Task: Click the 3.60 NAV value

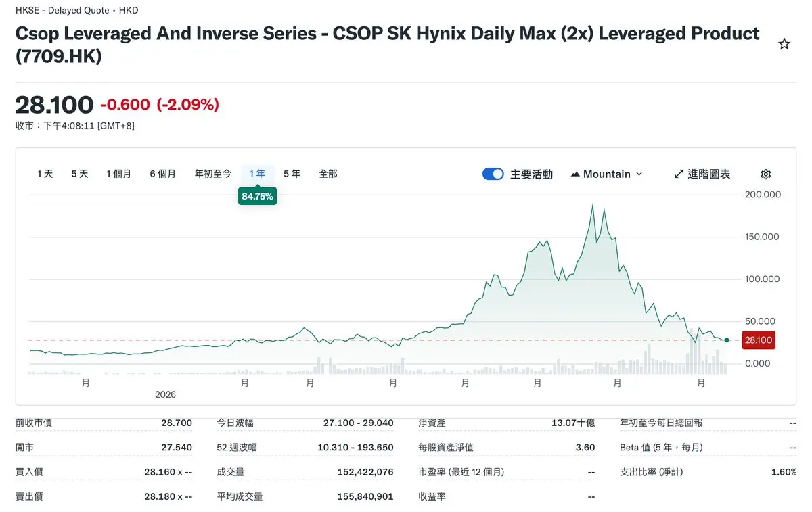Action: 585,448
